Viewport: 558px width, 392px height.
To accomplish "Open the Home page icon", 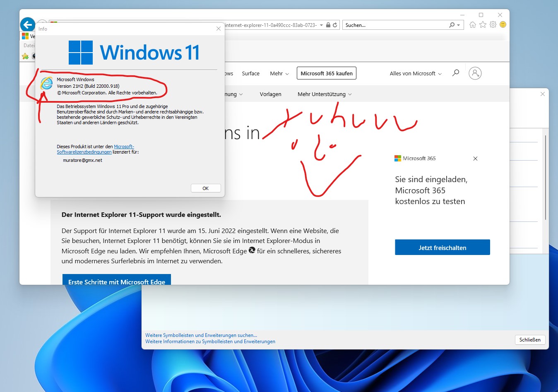I will point(473,25).
